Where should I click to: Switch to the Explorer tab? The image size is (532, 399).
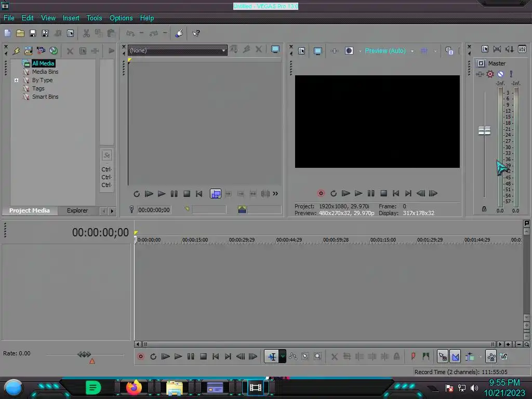(77, 210)
